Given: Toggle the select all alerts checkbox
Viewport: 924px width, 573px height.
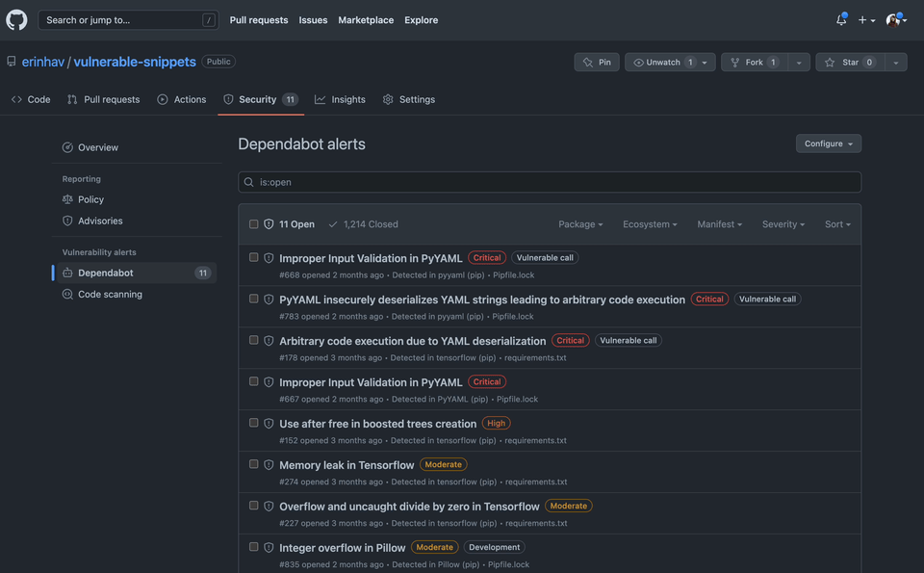Looking at the screenshot, I should click(x=254, y=224).
